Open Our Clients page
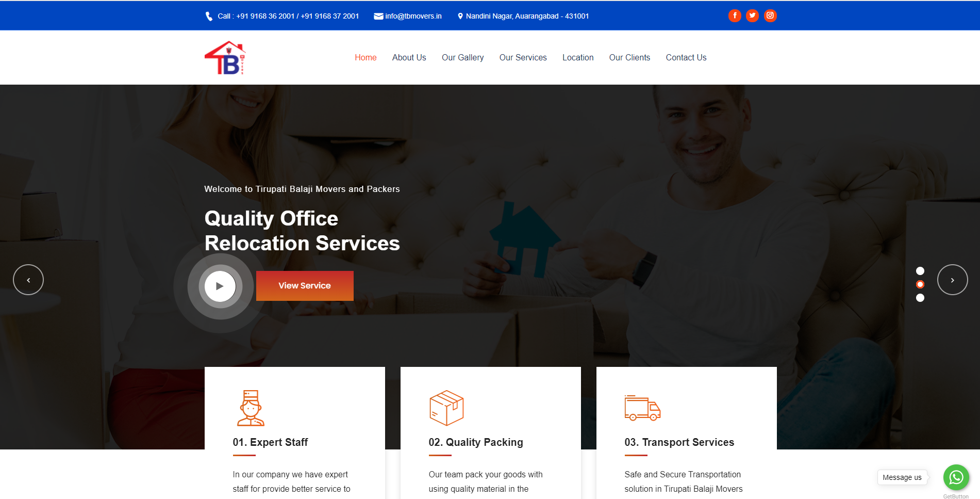 (x=629, y=57)
